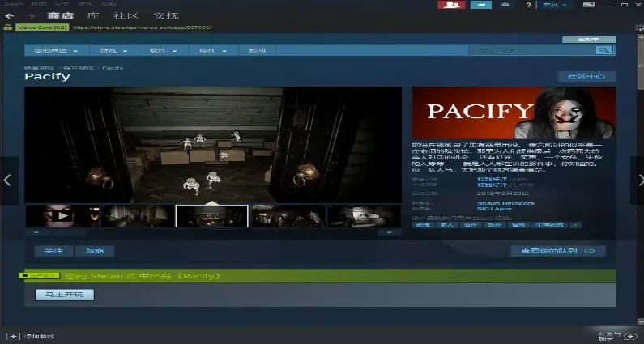Click left arrow of thumbnail strip scrollbar
The width and height of the screenshot is (644, 344).
click(x=36, y=232)
